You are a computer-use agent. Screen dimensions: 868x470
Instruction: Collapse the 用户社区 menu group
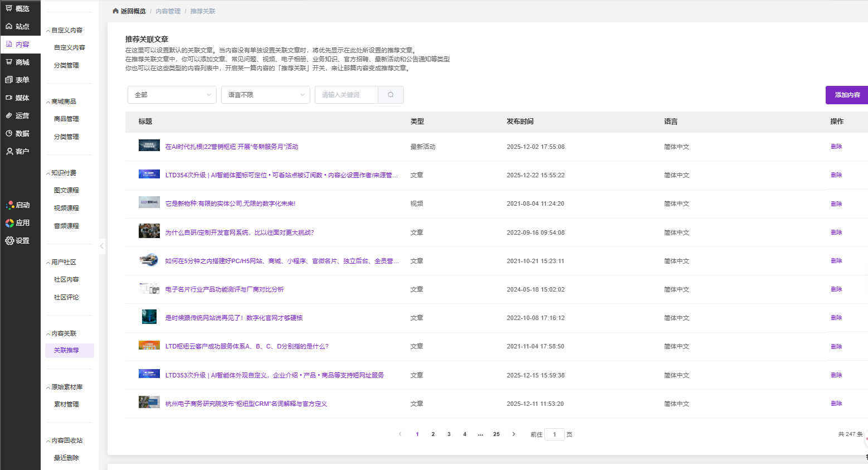pos(63,262)
